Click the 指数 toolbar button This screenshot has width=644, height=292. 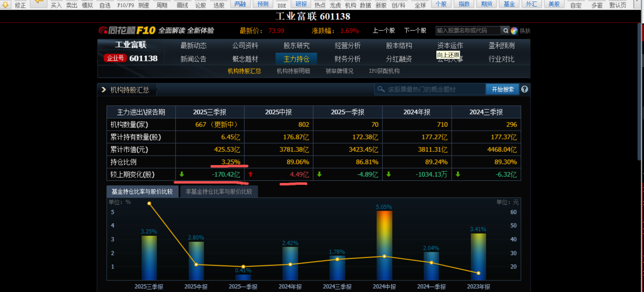tap(464, 4)
